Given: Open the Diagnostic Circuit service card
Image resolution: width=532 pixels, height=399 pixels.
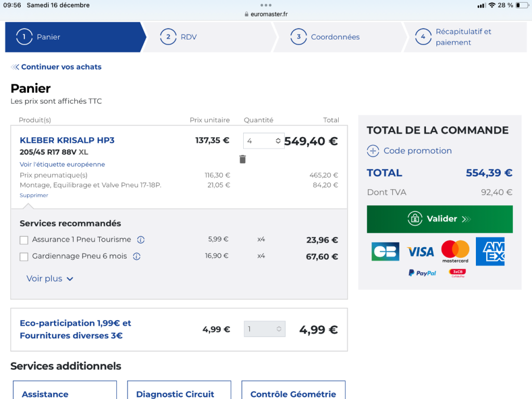Looking at the screenshot, I should point(179,390).
